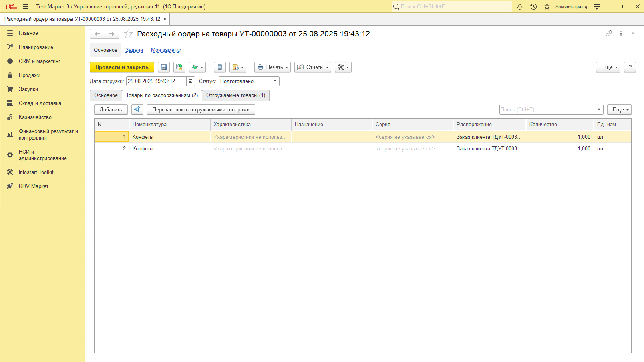Open Финансовый результат и контроллинг section
The image size is (644, 362).
coord(42,135)
